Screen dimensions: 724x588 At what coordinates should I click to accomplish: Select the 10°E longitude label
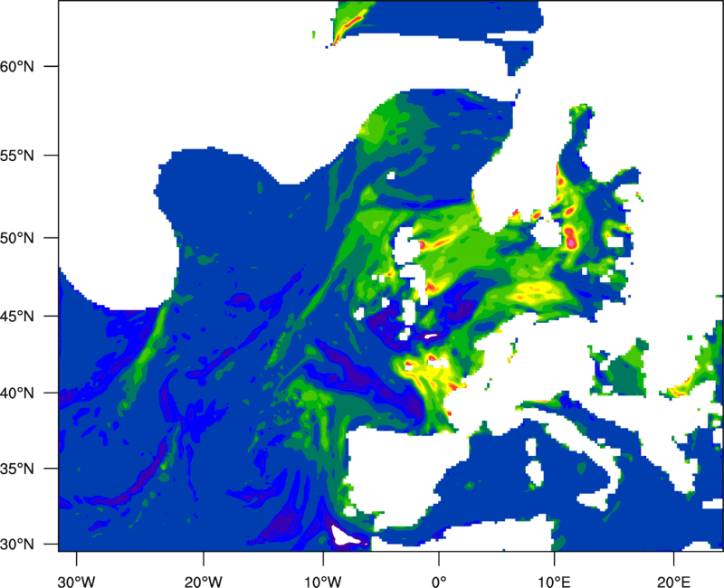(x=554, y=582)
